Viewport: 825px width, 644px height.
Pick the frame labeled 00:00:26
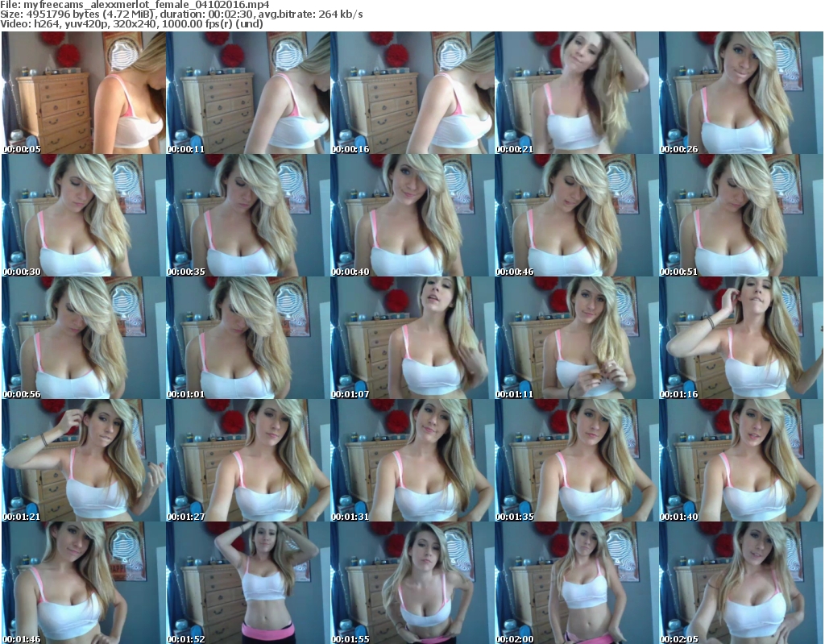click(x=740, y=93)
